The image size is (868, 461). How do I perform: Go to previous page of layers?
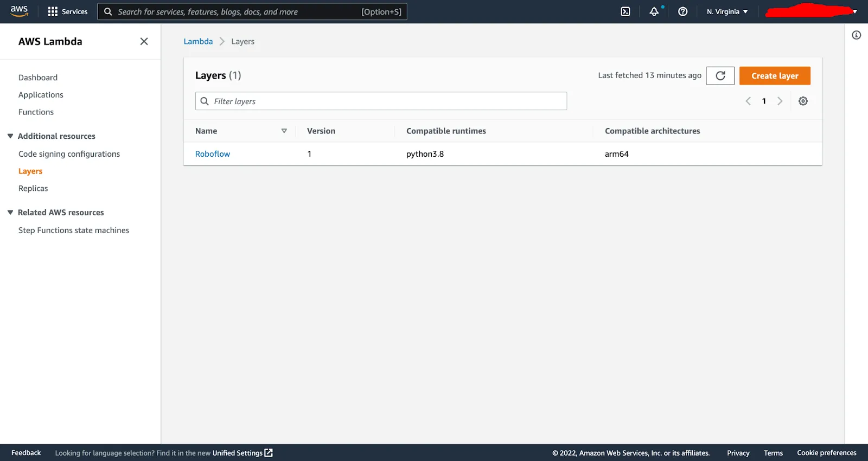[x=748, y=101]
